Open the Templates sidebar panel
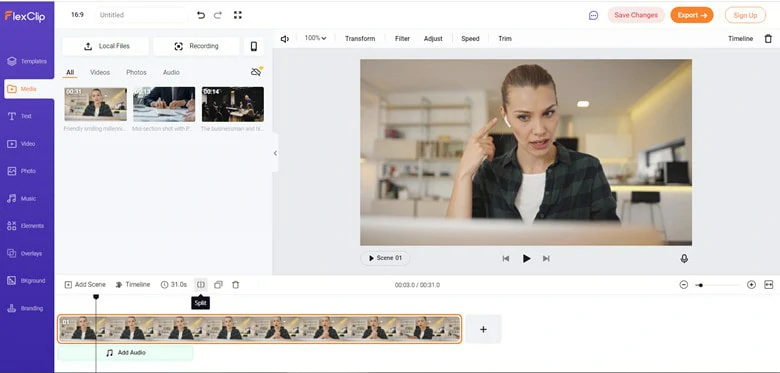Viewport: 780px width, 373px height. [27, 61]
